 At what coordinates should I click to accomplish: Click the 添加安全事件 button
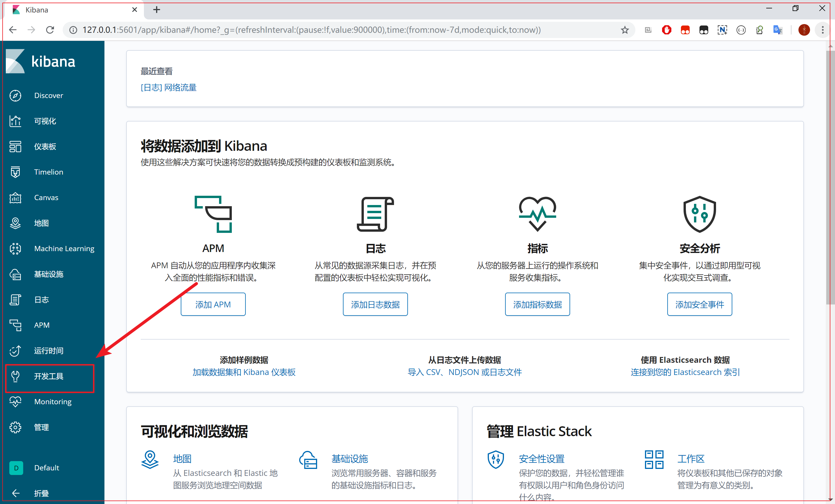click(700, 304)
